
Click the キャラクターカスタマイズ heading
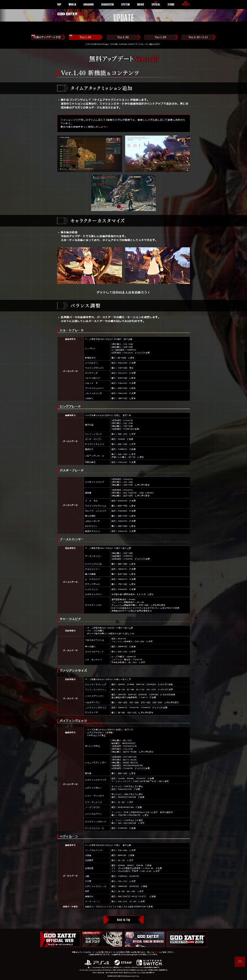point(97,220)
